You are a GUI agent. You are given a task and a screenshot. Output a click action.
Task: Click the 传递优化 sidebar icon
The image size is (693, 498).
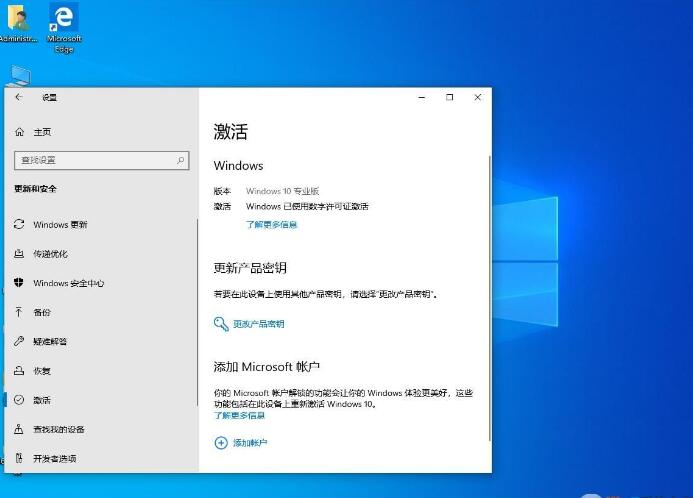[x=19, y=254]
